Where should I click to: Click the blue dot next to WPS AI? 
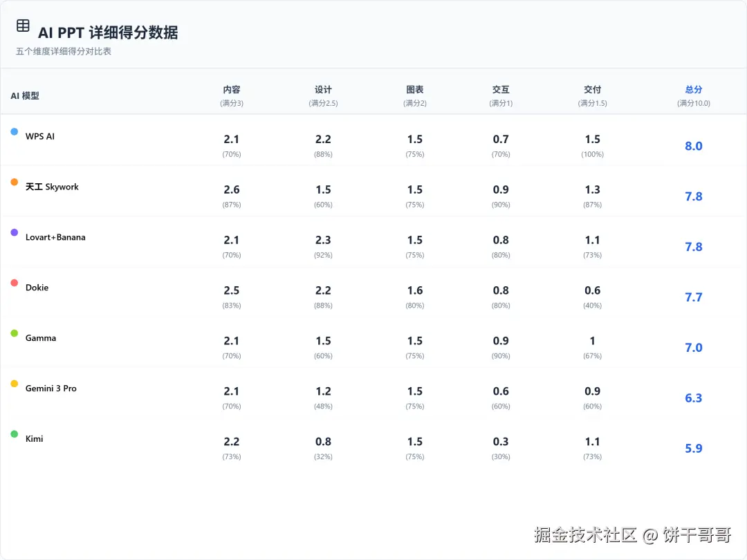pyautogui.click(x=15, y=131)
